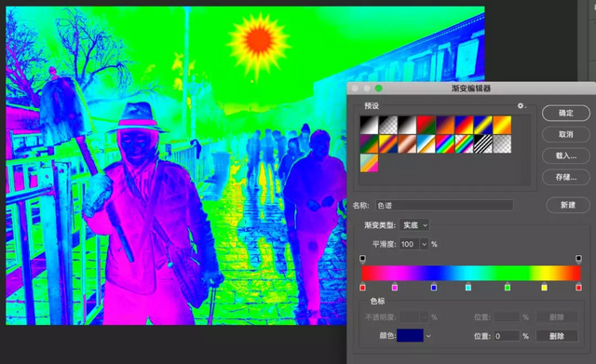
Task: Click the 确定 button
Action: point(566,113)
